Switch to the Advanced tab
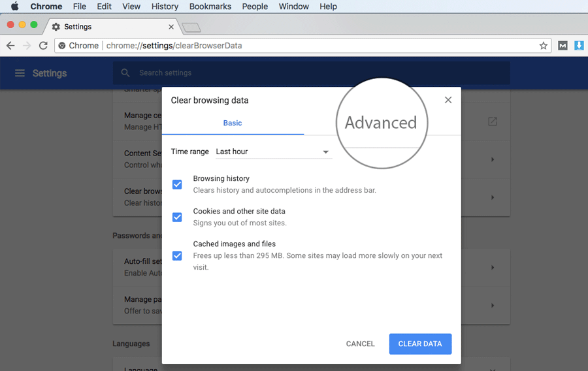This screenshot has height=371, width=588. pos(381,123)
